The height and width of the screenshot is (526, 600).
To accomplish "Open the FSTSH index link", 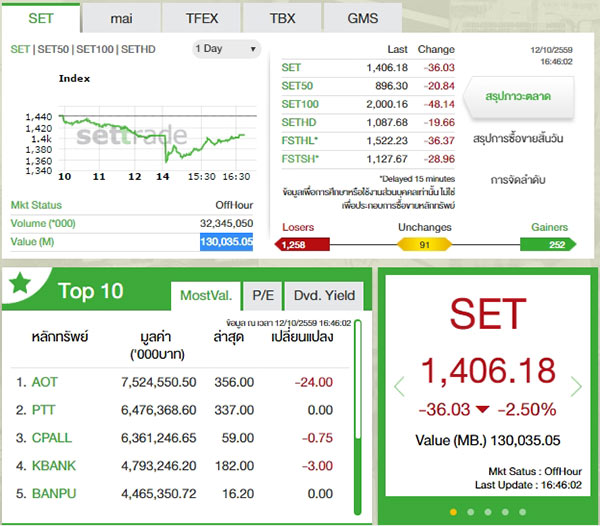I will [300, 159].
